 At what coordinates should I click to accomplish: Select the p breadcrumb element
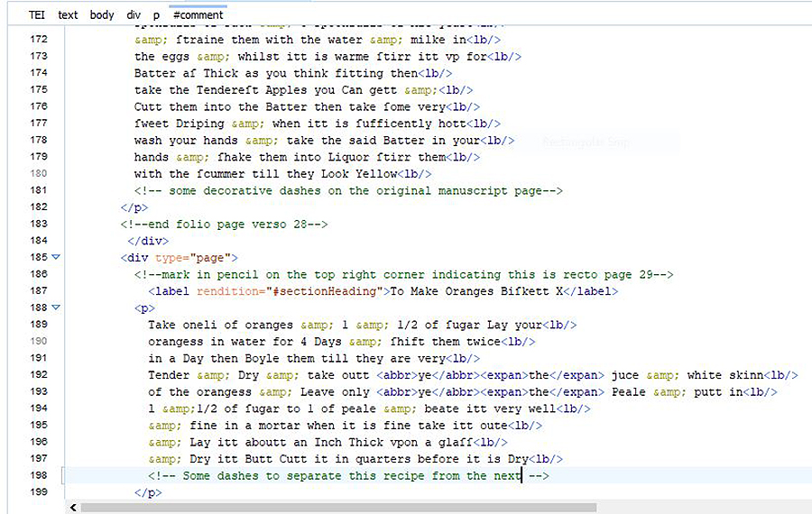pyautogui.click(x=156, y=15)
